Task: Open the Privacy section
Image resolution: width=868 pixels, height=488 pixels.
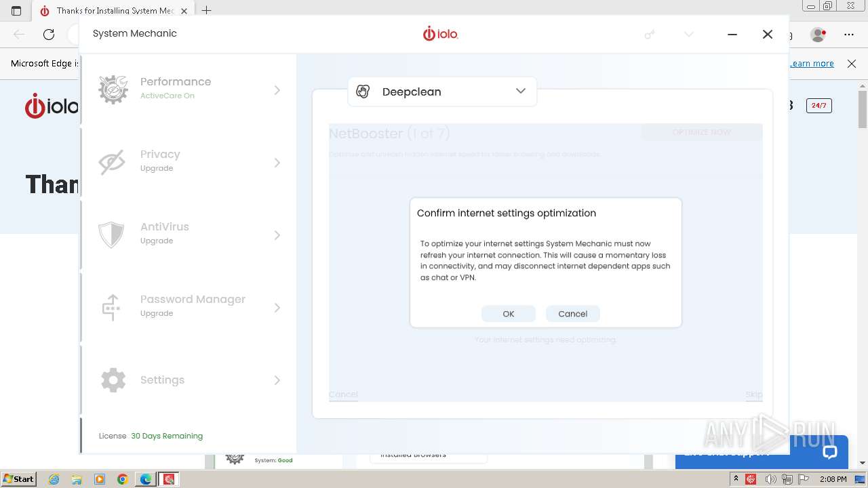Action: click(189, 162)
